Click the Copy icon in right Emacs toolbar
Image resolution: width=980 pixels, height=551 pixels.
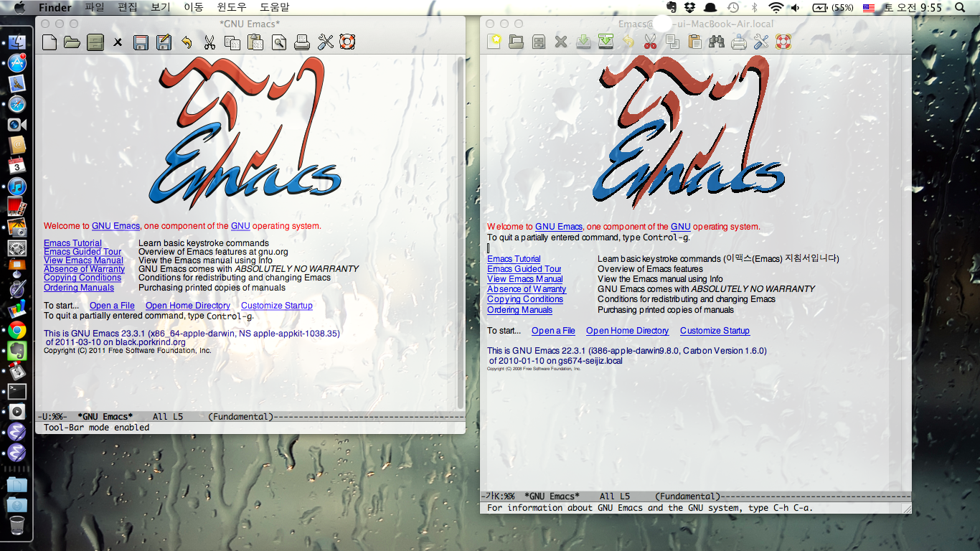point(672,42)
